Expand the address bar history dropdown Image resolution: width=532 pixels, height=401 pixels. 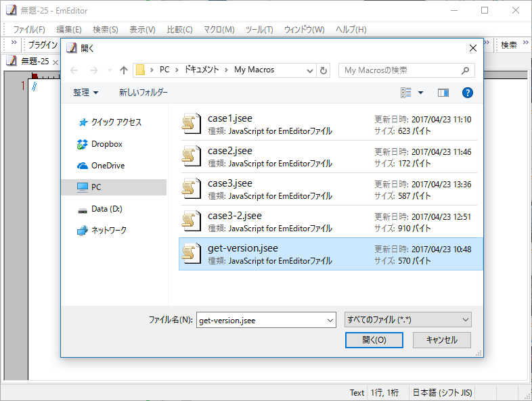(x=309, y=70)
